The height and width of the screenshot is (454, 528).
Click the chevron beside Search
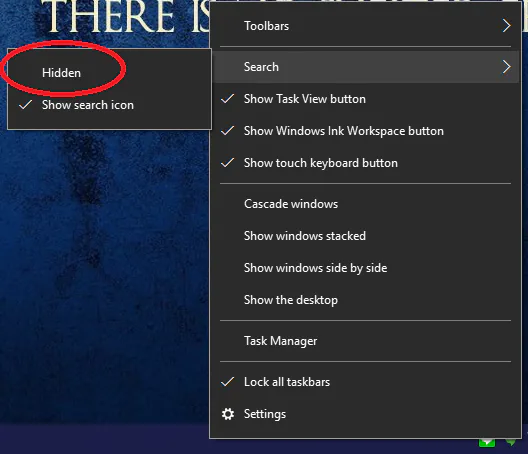coord(506,67)
